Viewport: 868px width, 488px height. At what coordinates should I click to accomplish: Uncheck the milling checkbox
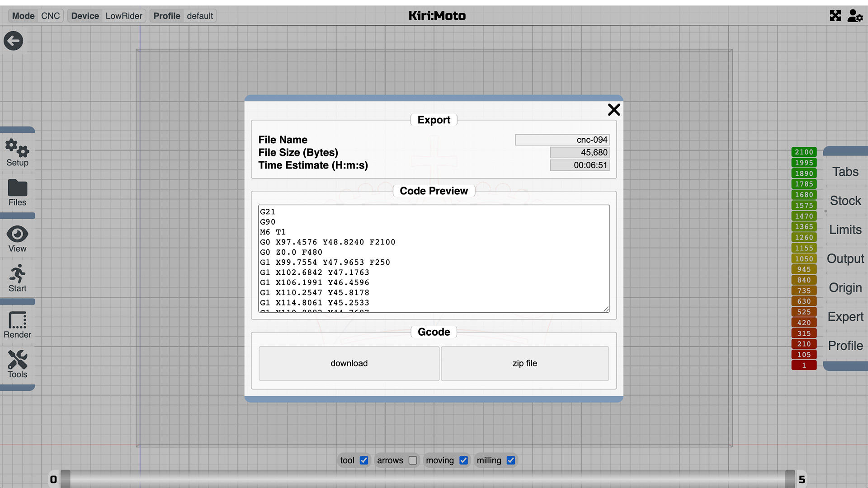511,460
